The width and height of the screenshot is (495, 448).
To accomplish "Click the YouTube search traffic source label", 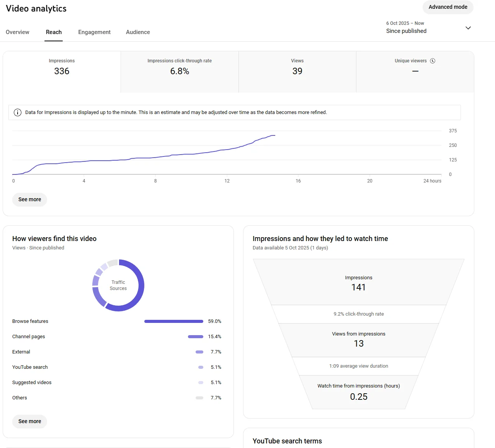I will [30, 367].
